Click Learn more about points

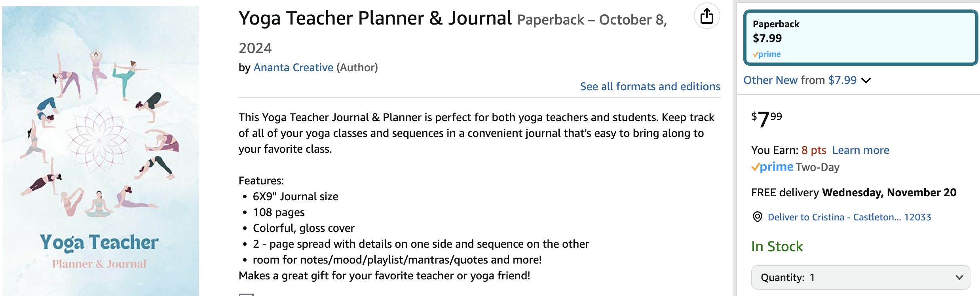tap(860, 150)
